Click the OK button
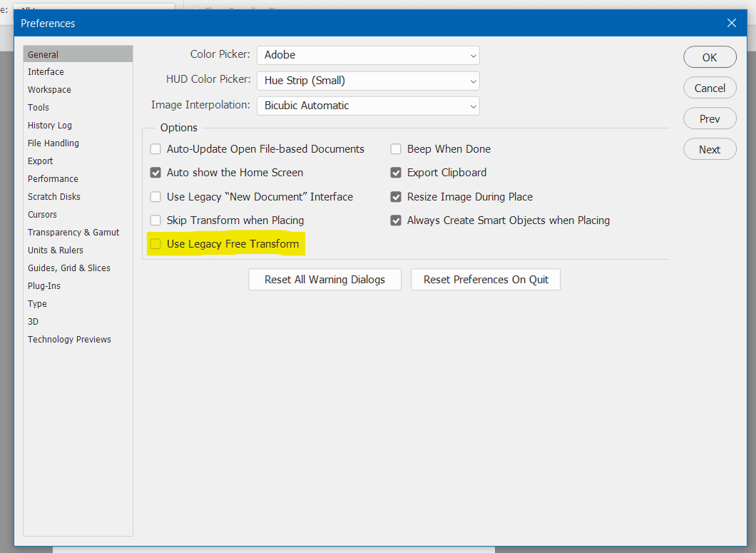The image size is (756, 553). (710, 57)
